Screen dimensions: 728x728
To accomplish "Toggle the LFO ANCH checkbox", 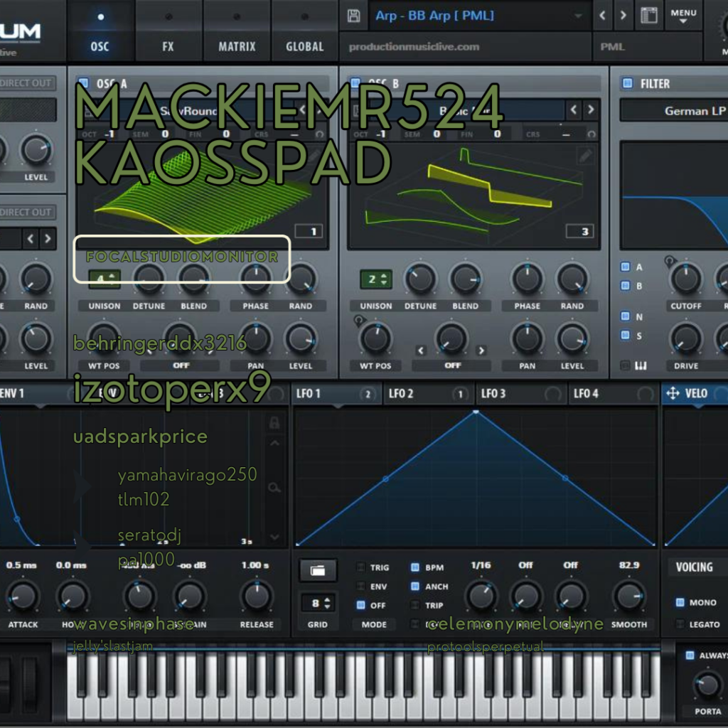I will coord(415,587).
